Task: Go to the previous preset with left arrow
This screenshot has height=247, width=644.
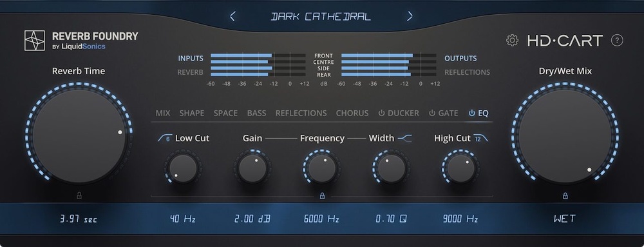Action: click(x=232, y=16)
